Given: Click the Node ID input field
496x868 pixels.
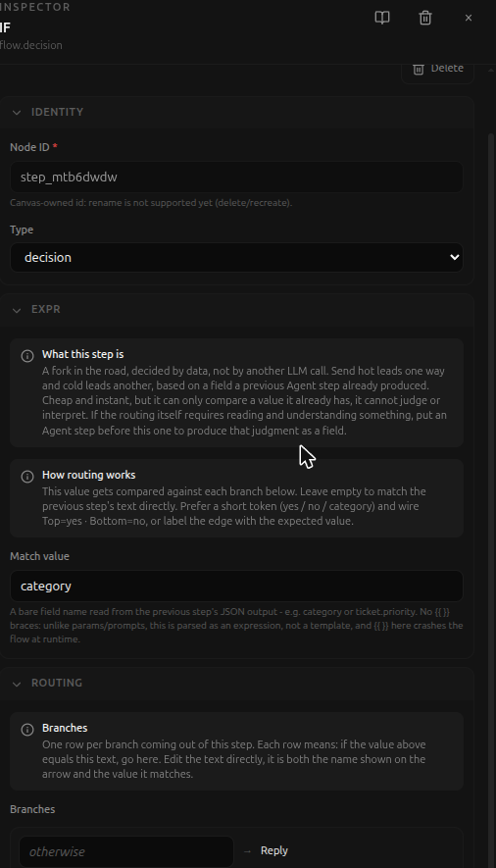Looking at the screenshot, I should (x=236, y=178).
